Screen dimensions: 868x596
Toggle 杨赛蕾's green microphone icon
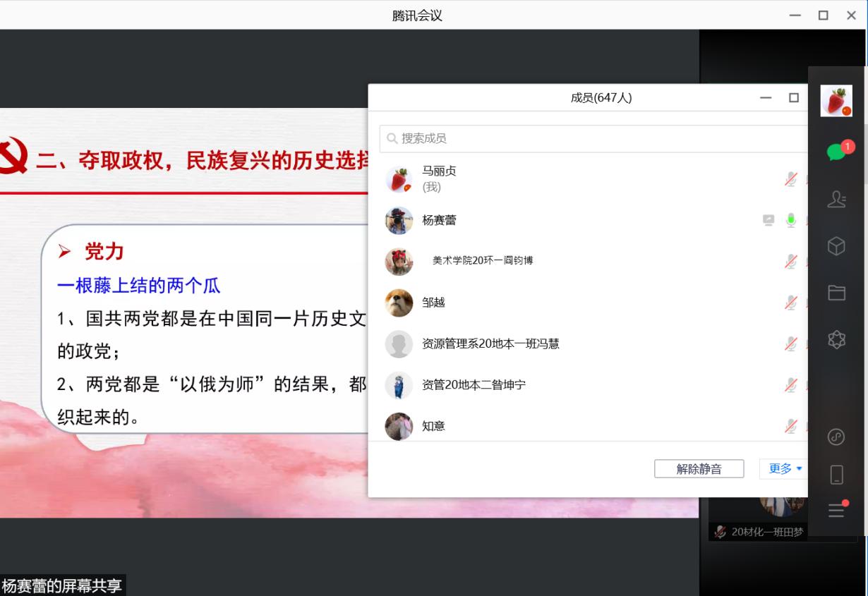point(790,220)
